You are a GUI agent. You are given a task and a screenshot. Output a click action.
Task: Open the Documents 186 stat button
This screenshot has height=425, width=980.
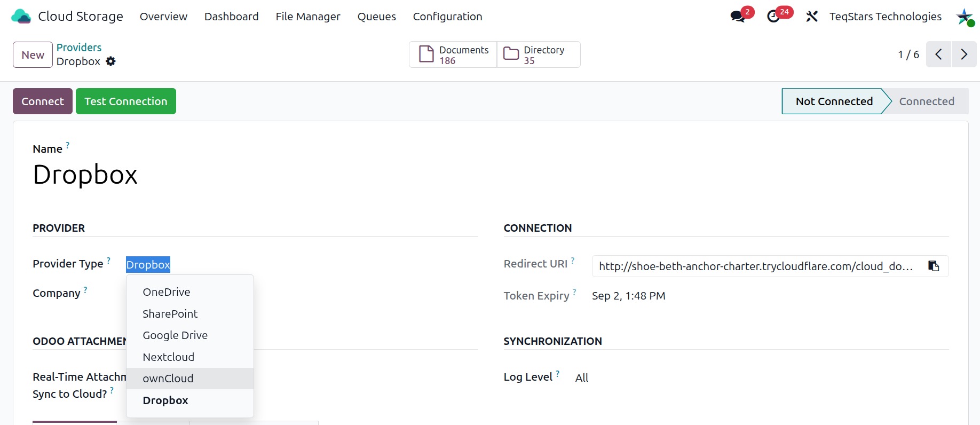[453, 54]
